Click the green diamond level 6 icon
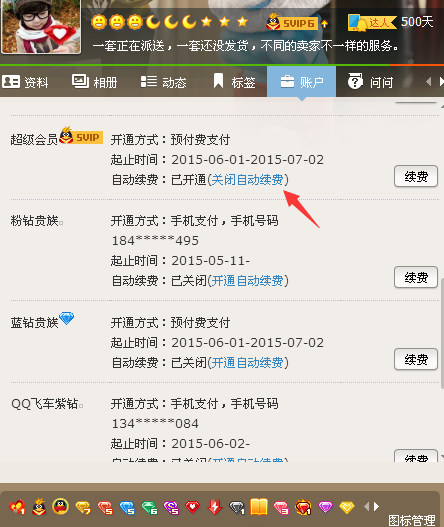 149,508
